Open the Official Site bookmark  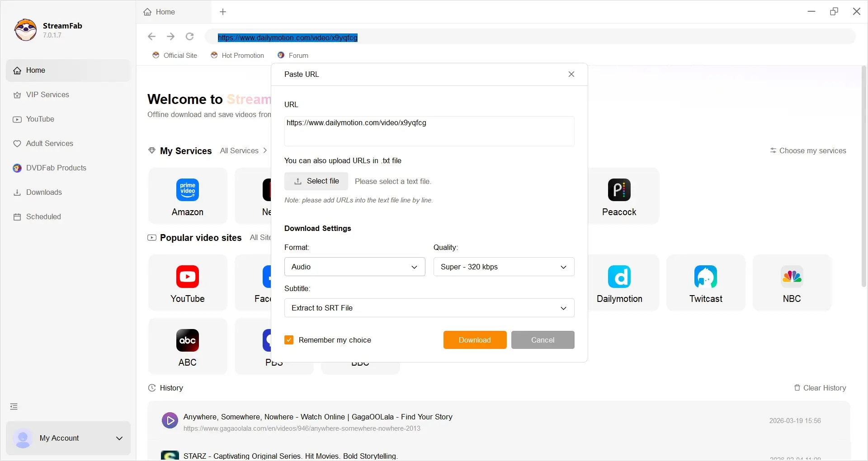coord(175,56)
